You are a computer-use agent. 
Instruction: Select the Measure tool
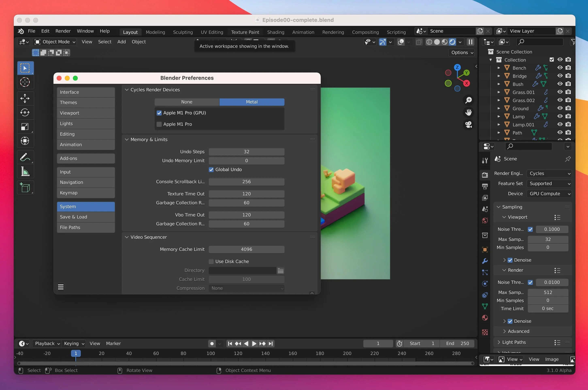[25, 172]
